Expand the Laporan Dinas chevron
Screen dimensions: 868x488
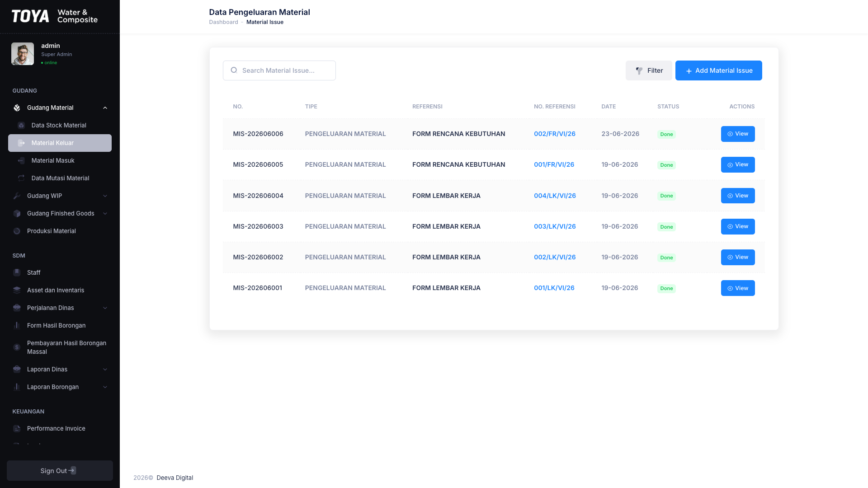tap(105, 370)
